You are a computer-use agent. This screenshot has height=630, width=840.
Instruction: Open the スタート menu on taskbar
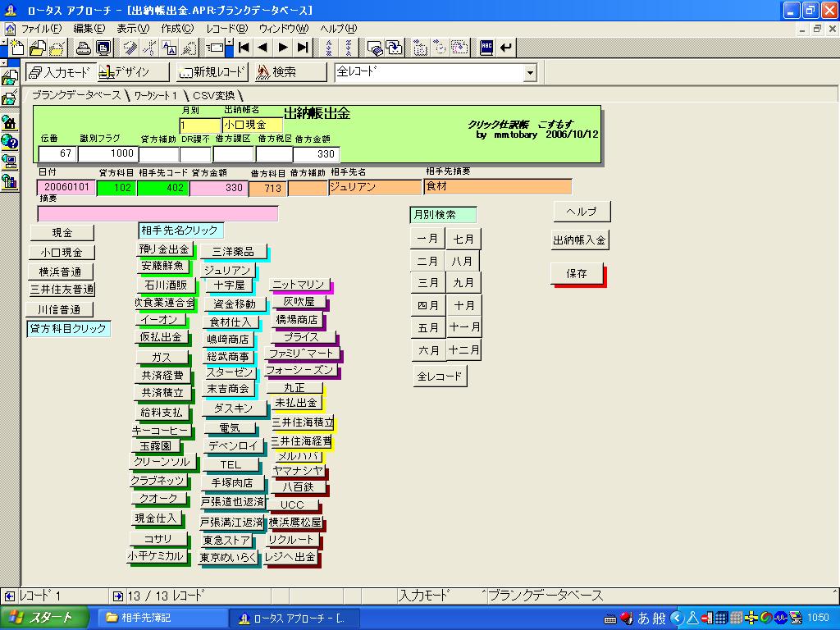tap(44, 619)
